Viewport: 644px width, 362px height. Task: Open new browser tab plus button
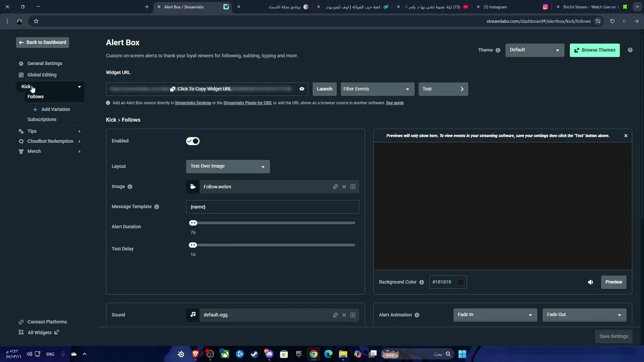(x=147, y=7)
